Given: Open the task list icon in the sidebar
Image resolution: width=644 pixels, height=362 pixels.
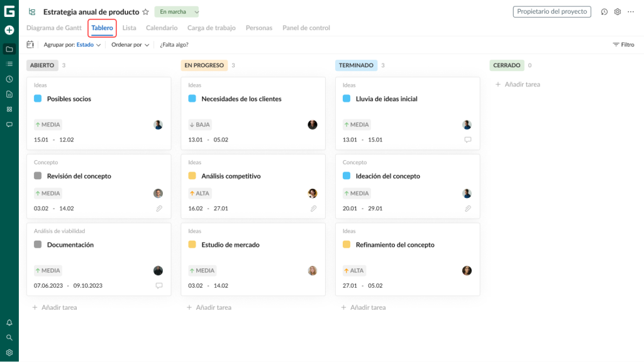Looking at the screenshot, I should (9, 64).
